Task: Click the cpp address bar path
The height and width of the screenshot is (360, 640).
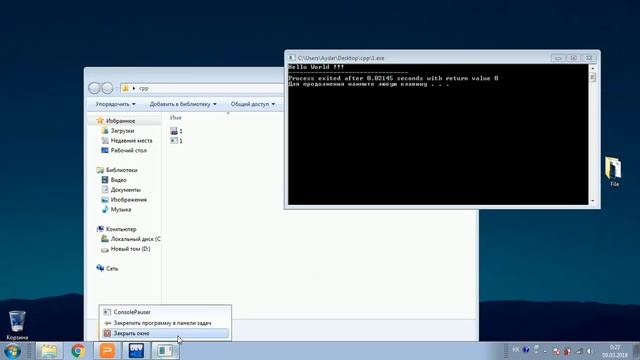Action: coord(144,88)
